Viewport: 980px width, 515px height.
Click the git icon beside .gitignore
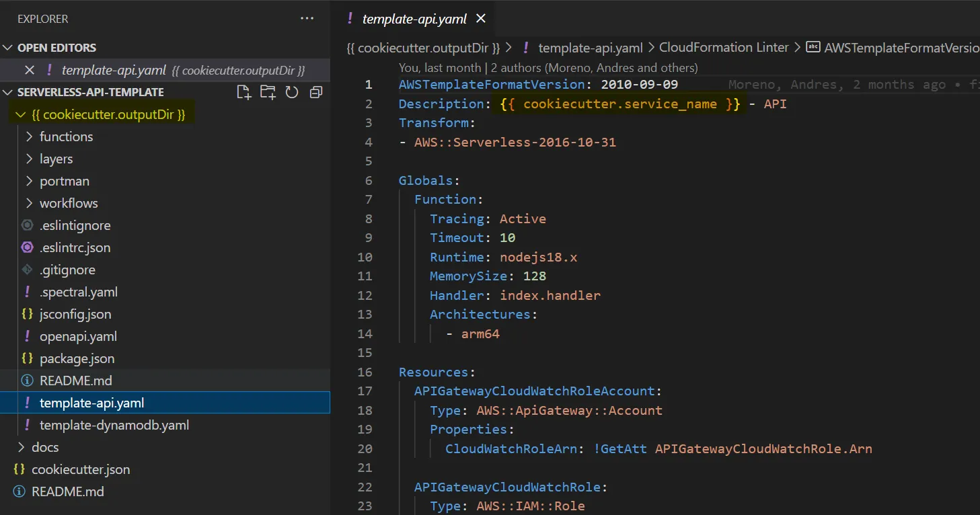pyautogui.click(x=27, y=270)
